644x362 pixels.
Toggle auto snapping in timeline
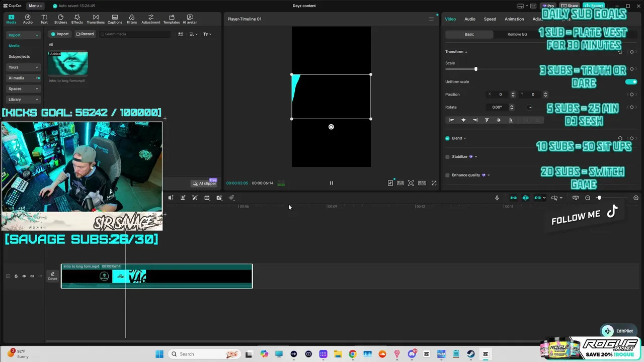pyautogui.click(x=525, y=198)
